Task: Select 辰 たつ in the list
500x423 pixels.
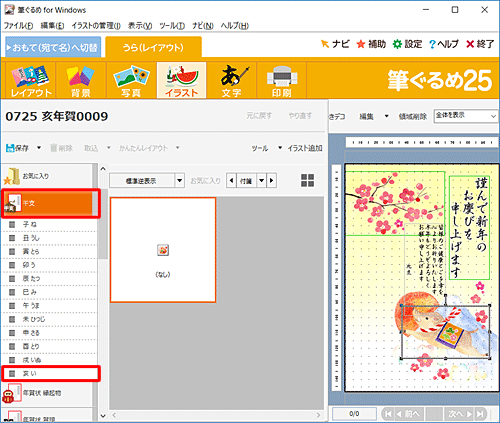Action: pyautogui.click(x=49, y=278)
